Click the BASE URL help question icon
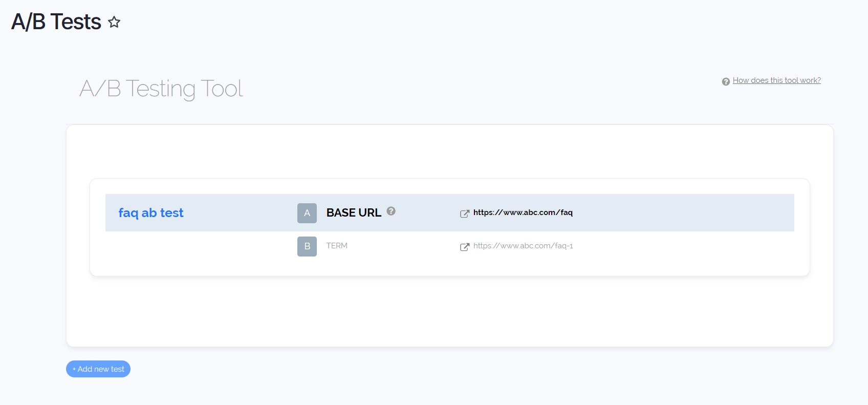This screenshot has height=405, width=868. click(x=391, y=211)
